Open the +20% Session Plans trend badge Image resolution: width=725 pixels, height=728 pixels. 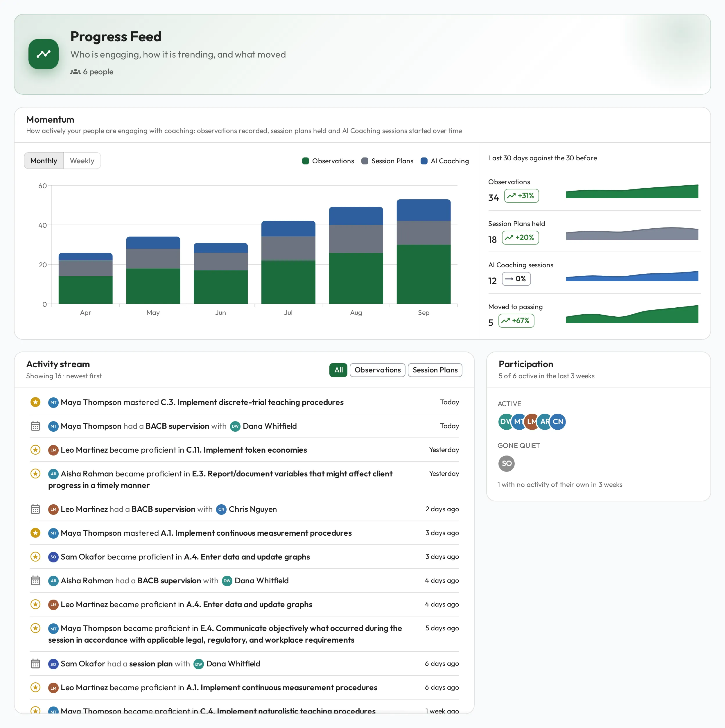(520, 237)
